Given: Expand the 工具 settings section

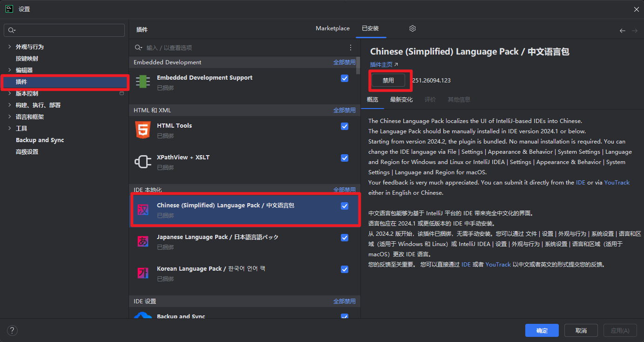Looking at the screenshot, I should (x=10, y=128).
